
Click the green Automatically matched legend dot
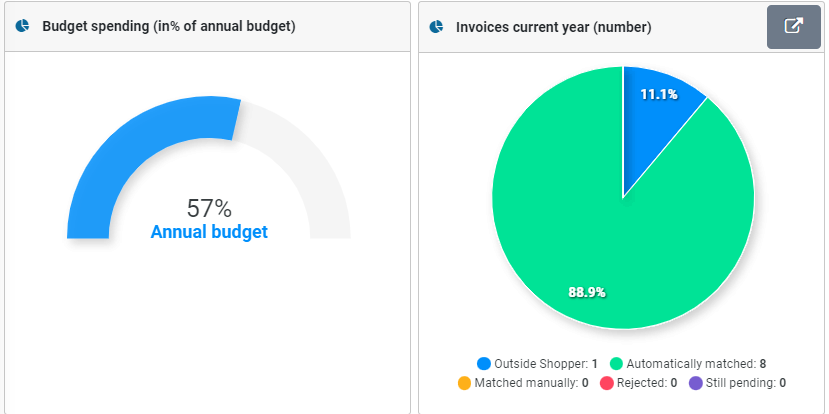point(616,364)
